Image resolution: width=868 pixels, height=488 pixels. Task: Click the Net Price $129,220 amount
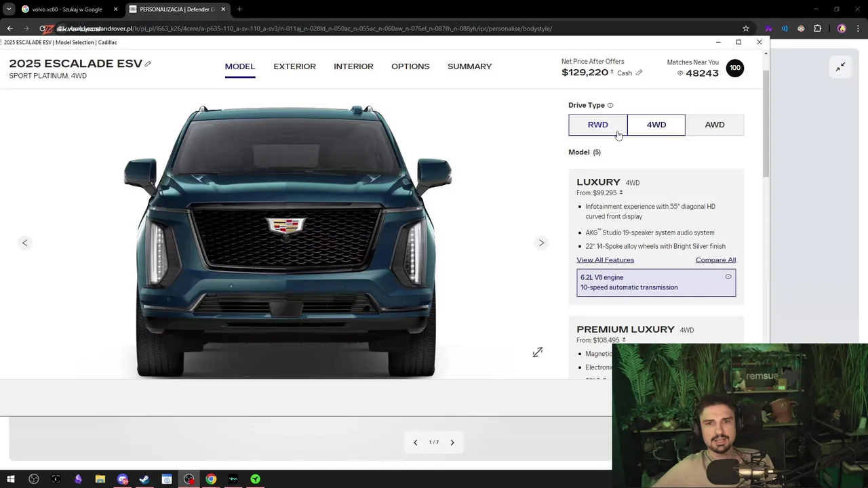tap(585, 73)
